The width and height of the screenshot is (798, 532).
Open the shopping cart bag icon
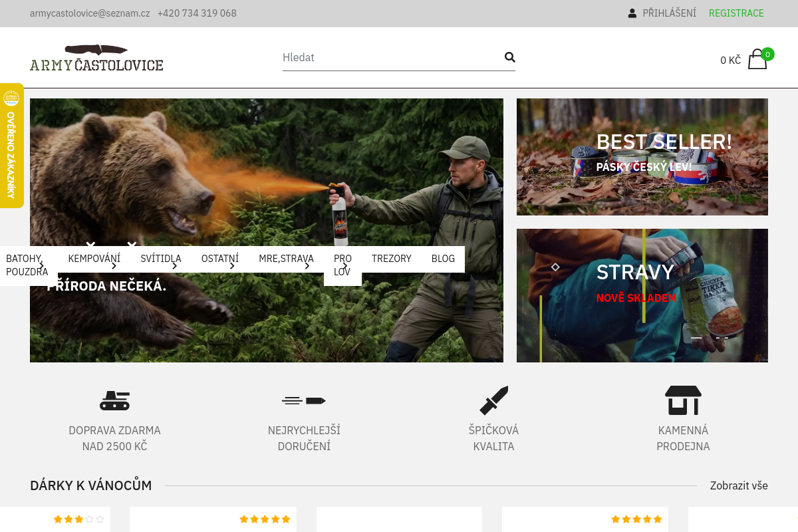tap(757, 59)
